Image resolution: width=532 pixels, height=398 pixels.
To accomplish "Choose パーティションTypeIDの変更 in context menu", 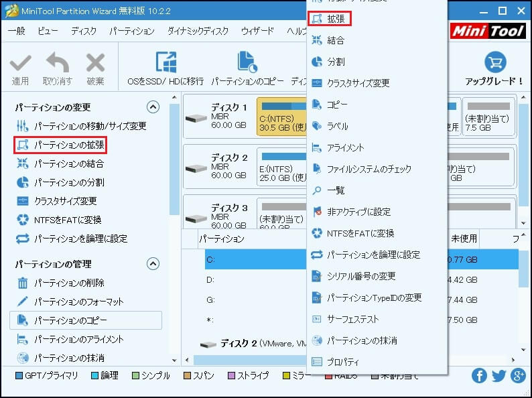I will click(377, 298).
